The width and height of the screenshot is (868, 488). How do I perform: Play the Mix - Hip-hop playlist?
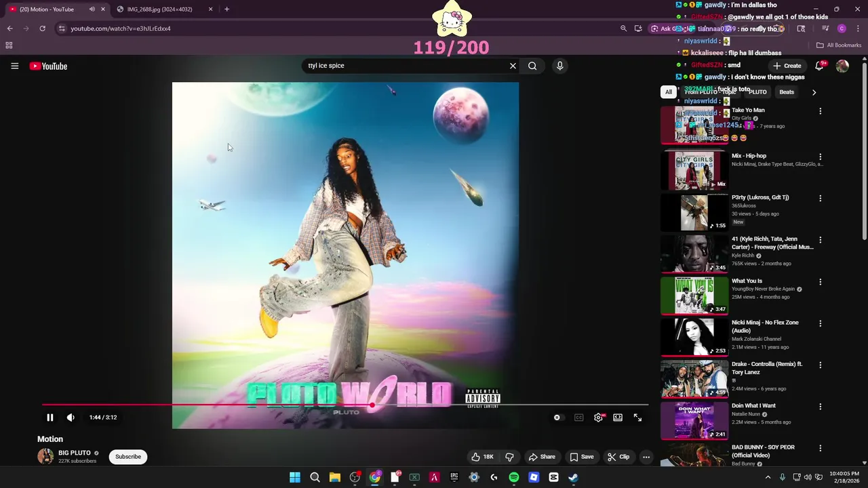694,169
